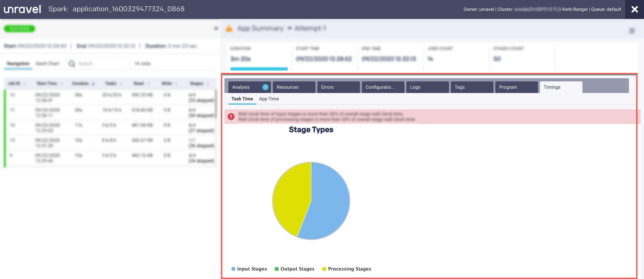The width and height of the screenshot is (644, 279).
Task: Sort jobs table by Stages column
Action: click(196, 83)
